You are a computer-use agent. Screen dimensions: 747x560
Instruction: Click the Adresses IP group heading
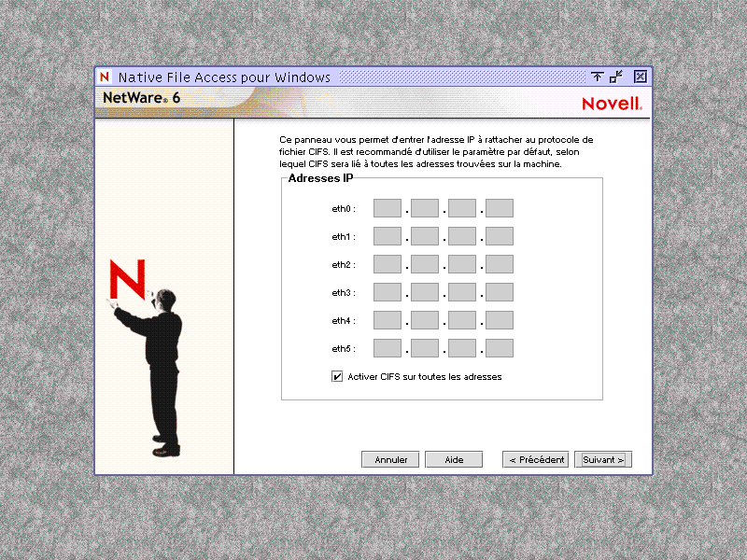point(320,178)
